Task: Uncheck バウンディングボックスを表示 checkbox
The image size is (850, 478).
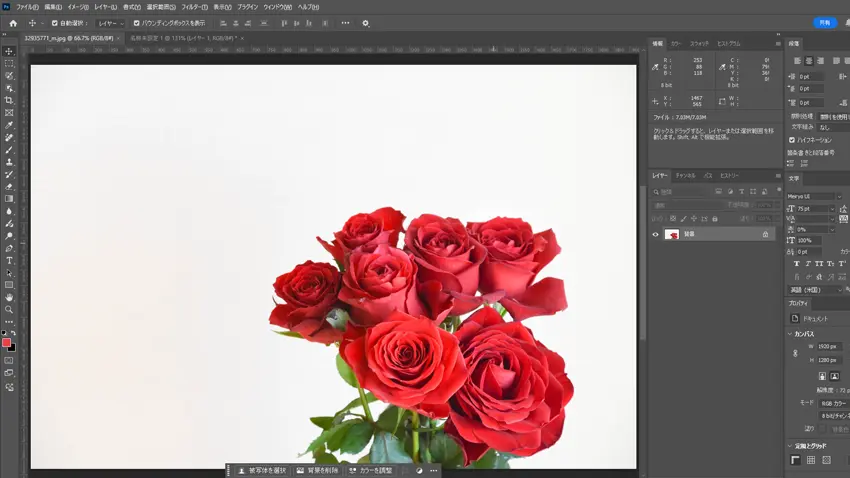Action: click(137, 23)
